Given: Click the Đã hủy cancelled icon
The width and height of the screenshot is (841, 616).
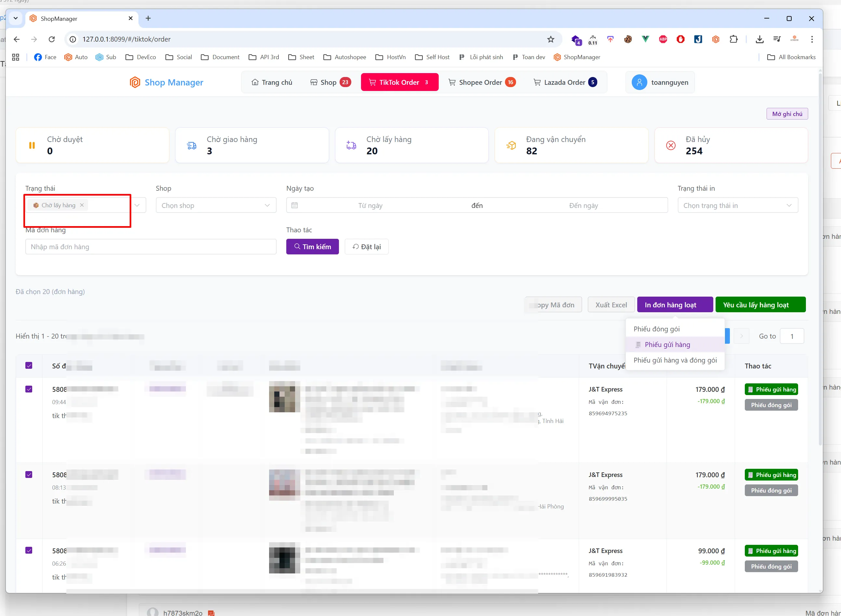Looking at the screenshot, I should [671, 146].
